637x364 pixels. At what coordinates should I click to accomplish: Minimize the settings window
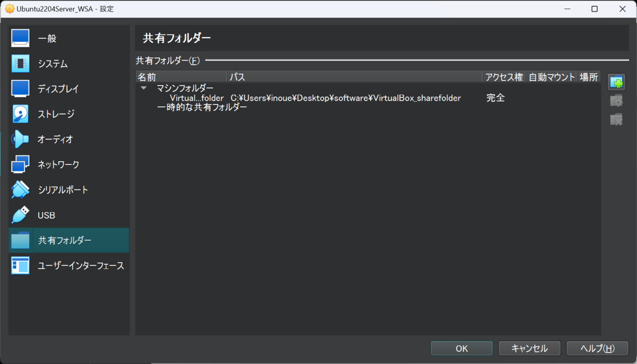tap(568, 9)
